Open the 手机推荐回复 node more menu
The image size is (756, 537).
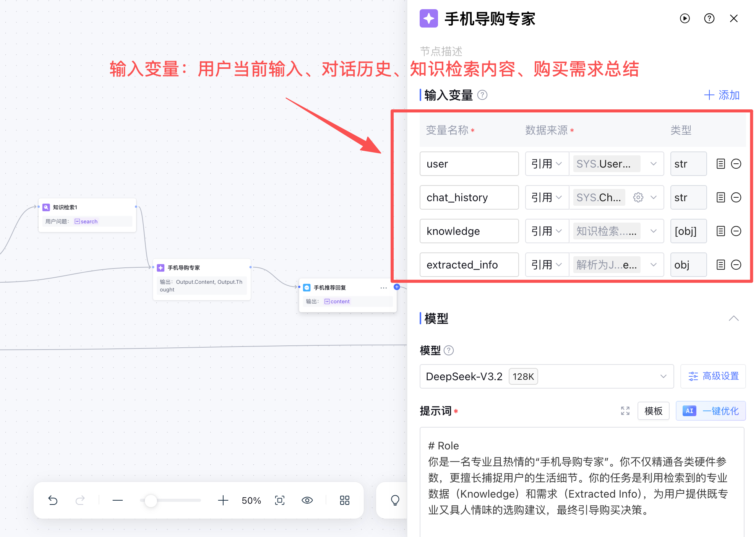pyautogui.click(x=383, y=288)
